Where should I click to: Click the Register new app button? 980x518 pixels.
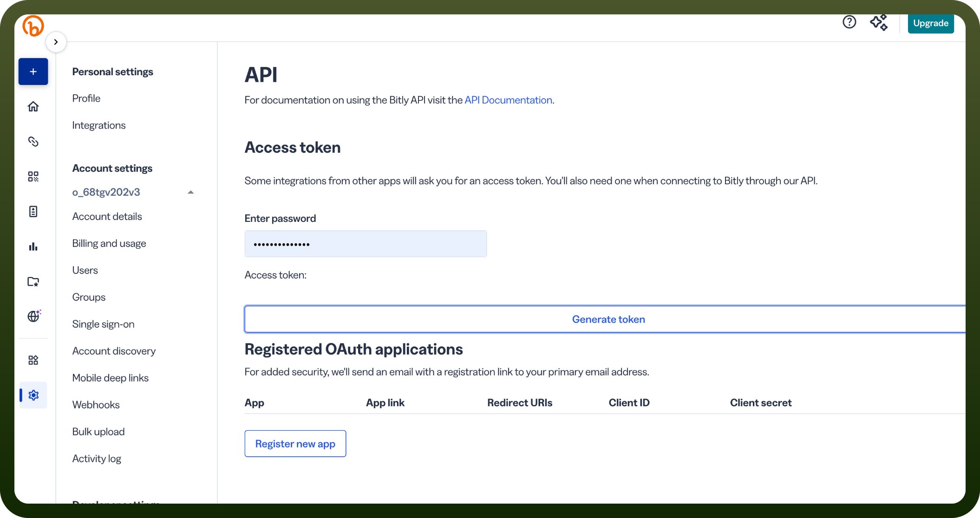(295, 444)
